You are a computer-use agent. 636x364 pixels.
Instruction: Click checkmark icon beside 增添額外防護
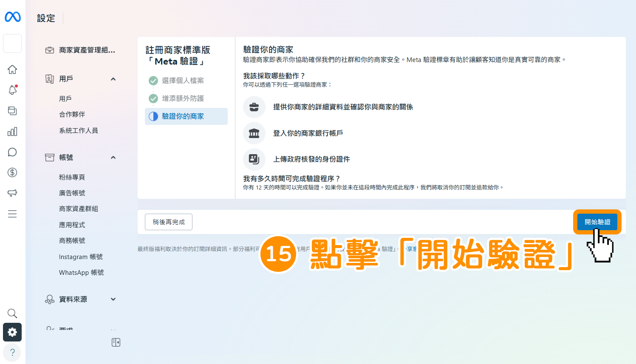coord(153,99)
